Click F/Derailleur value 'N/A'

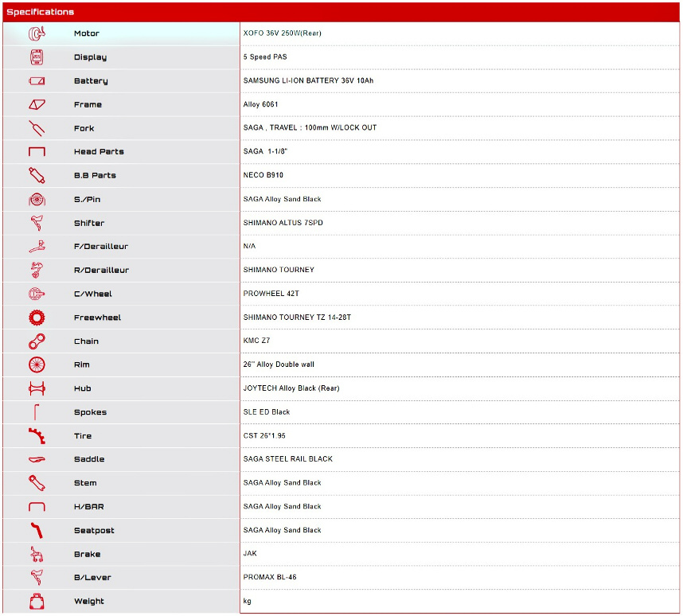[250, 246]
